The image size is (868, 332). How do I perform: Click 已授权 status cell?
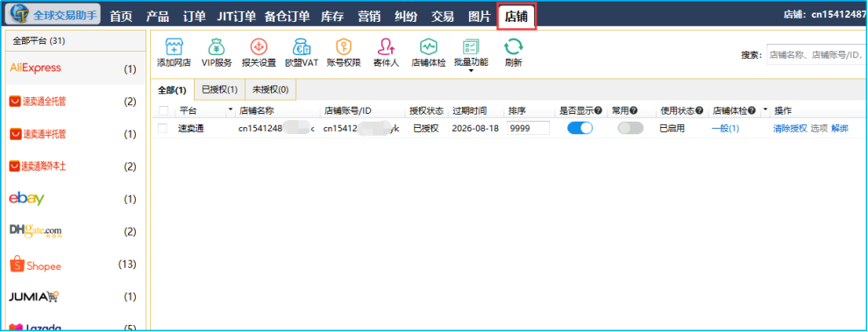click(426, 129)
